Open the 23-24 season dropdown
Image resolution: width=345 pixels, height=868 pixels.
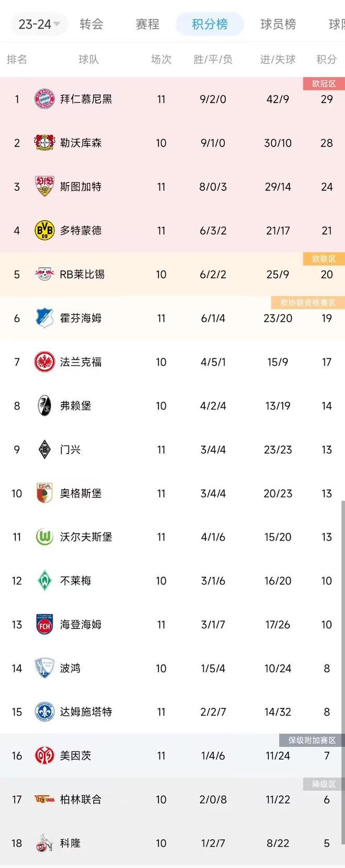click(39, 24)
